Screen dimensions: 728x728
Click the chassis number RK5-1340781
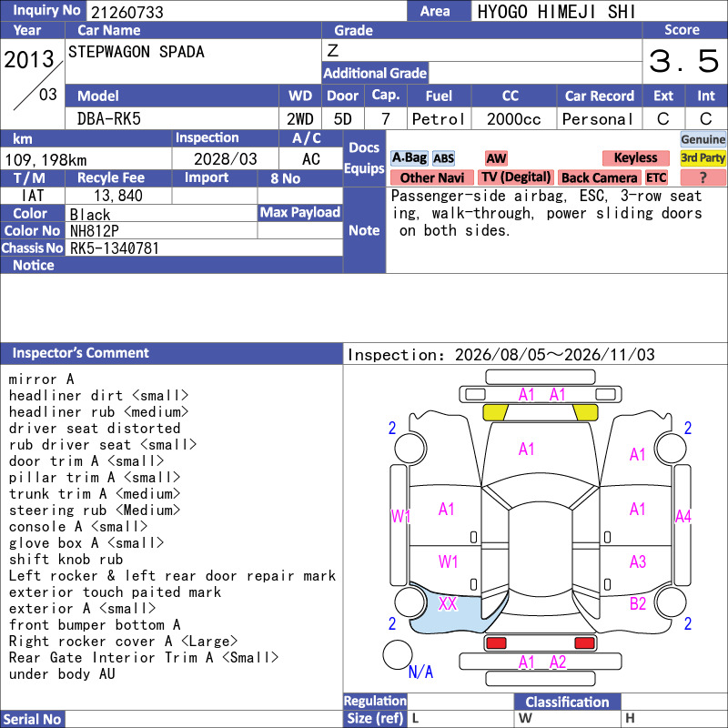(115, 248)
